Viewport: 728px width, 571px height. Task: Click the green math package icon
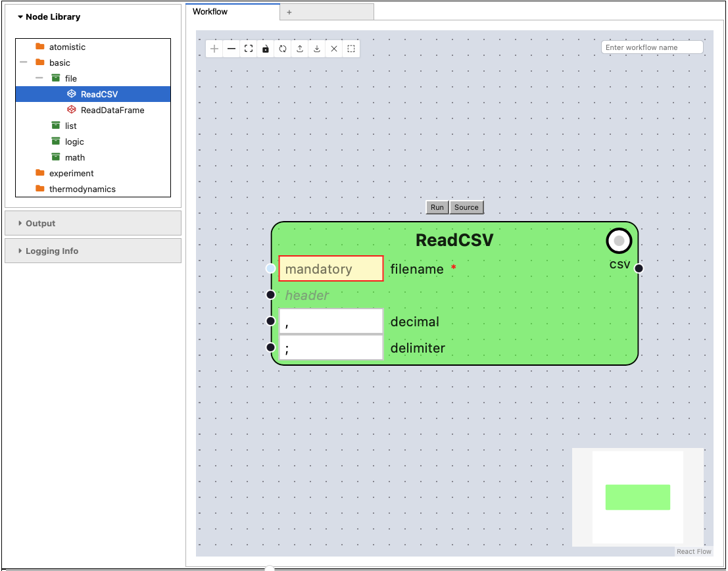[x=56, y=157]
